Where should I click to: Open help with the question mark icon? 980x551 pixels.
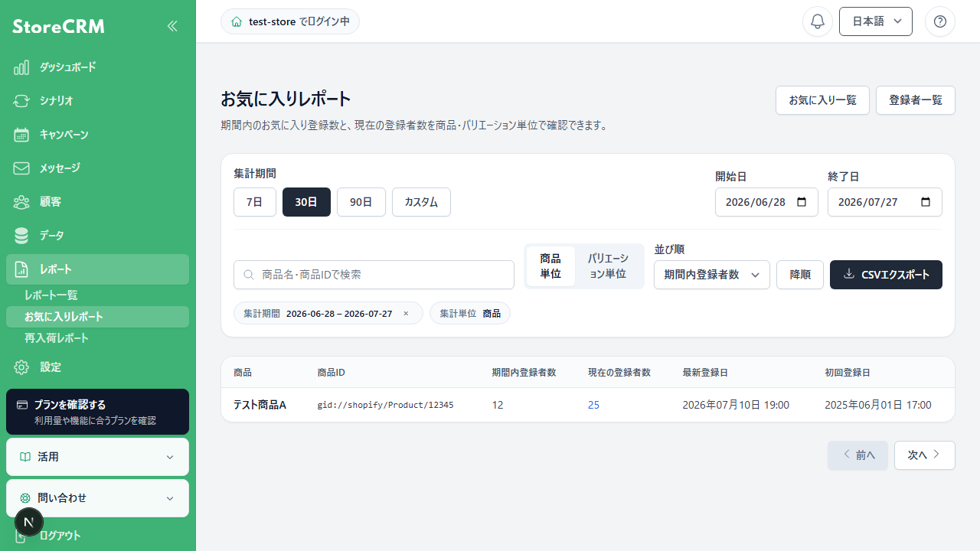[940, 21]
